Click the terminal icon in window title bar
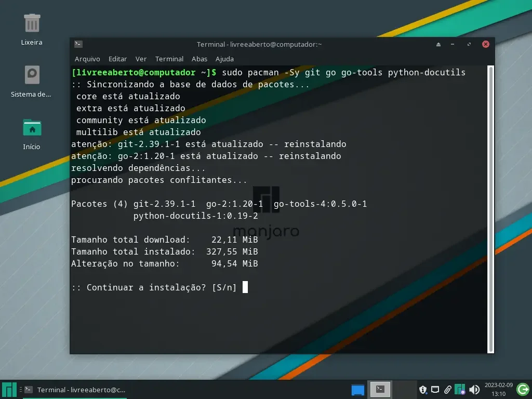Screen dimensions: 532x399 (x=78, y=44)
